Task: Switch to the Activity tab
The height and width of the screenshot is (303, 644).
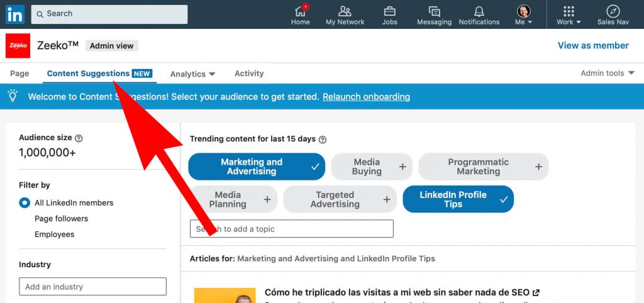Action: pyautogui.click(x=249, y=74)
